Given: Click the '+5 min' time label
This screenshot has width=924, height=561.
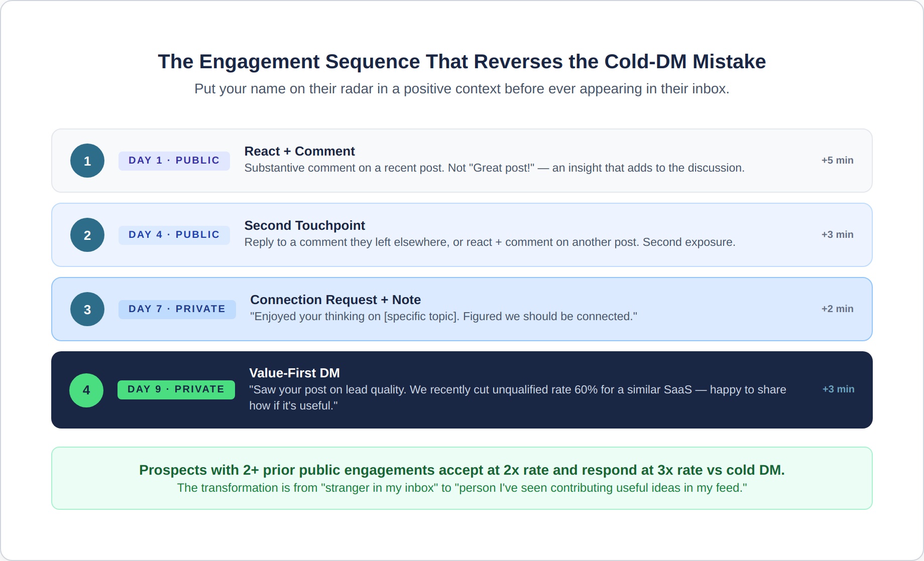Looking at the screenshot, I should pos(837,161).
